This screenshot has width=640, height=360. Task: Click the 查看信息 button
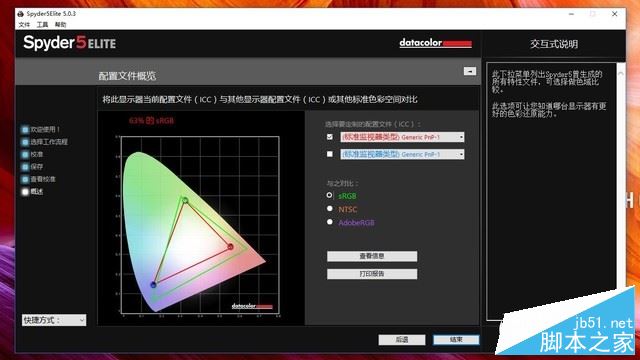pos(372,256)
